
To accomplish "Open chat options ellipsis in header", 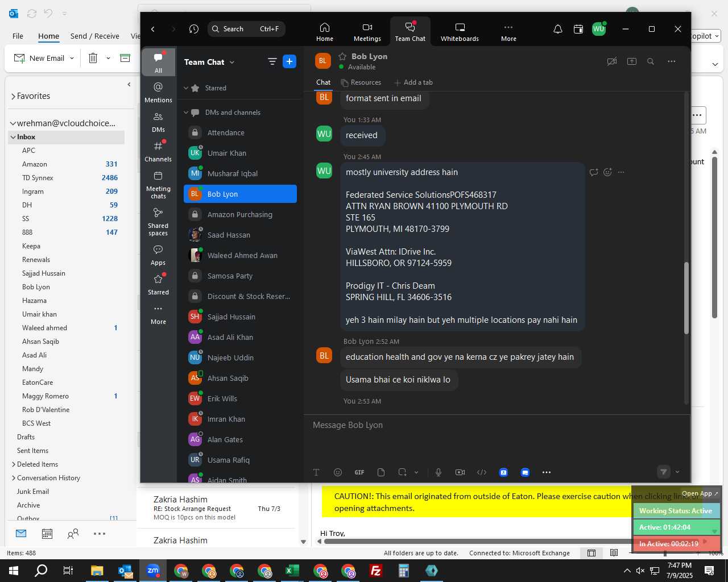I will coord(672,61).
